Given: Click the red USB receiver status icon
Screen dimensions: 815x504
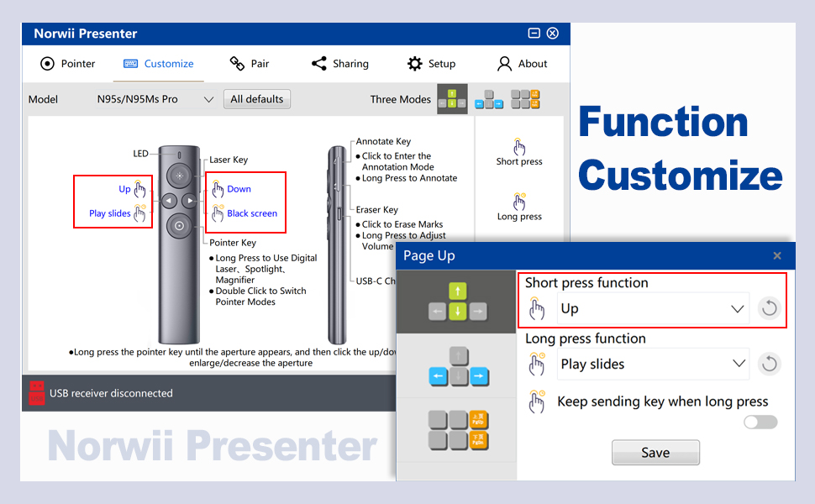Looking at the screenshot, I should (x=35, y=392).
